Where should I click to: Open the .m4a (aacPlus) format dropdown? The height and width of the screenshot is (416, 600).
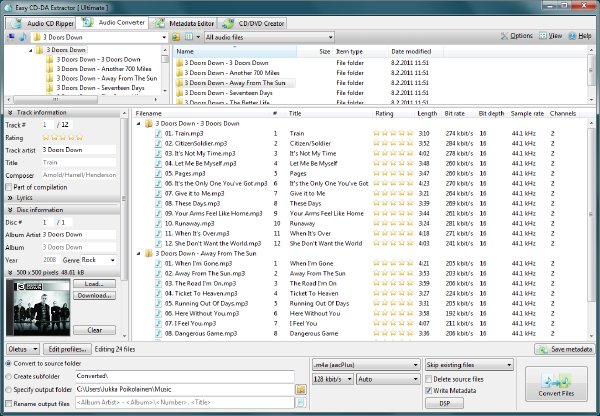point(366,365)
